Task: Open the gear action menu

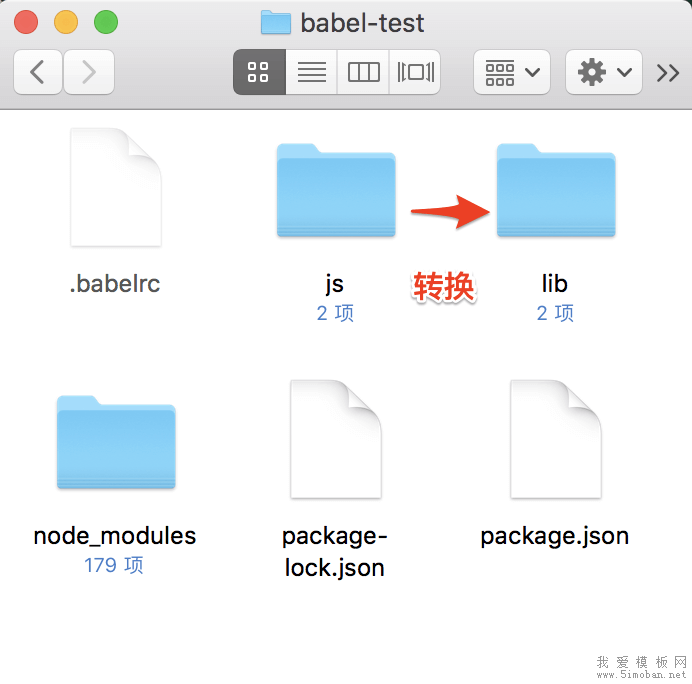Action: tap(604, 72)
